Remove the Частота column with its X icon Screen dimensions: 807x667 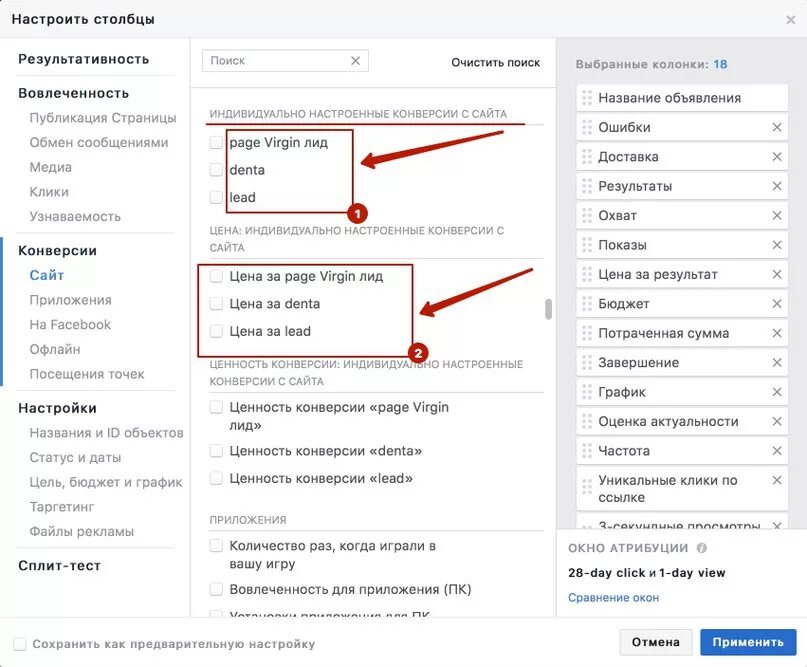777,450
